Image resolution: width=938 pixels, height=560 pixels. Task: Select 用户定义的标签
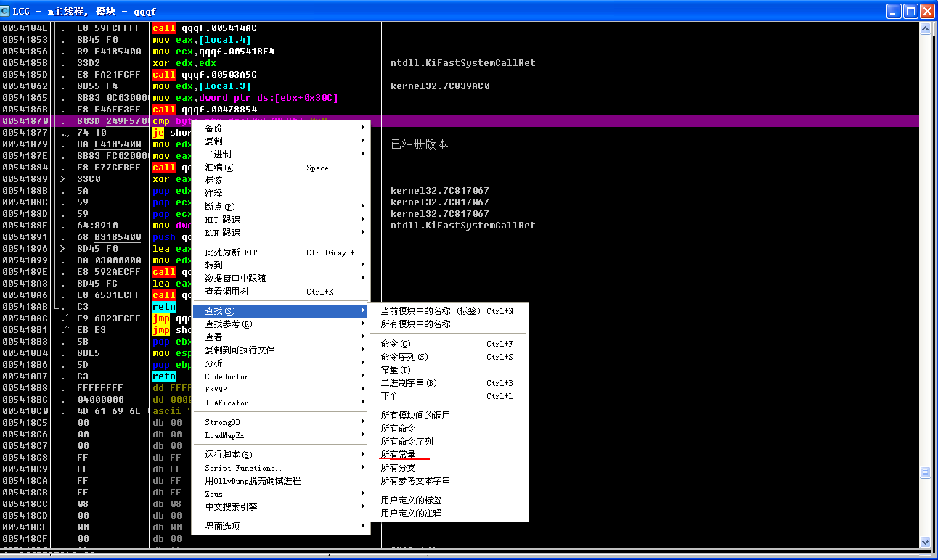(x=448, y=500)
